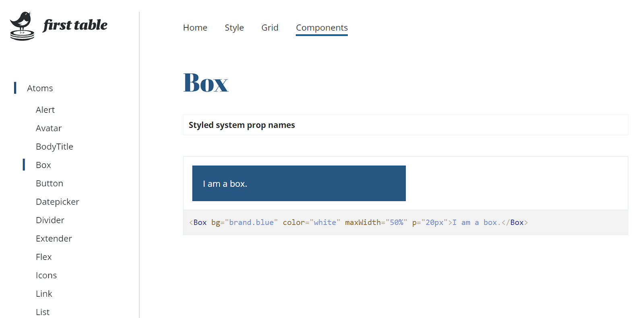Go to the Grid page
This screenshot has width=644, height=318.
[270, 28]
